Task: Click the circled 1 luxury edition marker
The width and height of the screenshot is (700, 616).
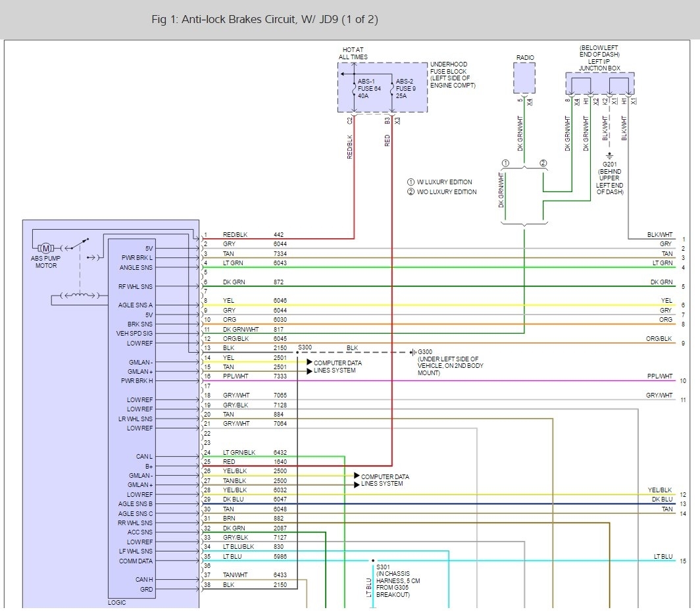Action: (x=505, y=163)
